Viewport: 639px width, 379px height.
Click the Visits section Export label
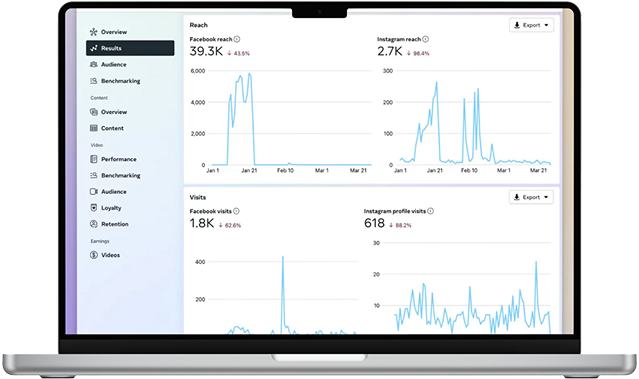click(x=531, y=197)
